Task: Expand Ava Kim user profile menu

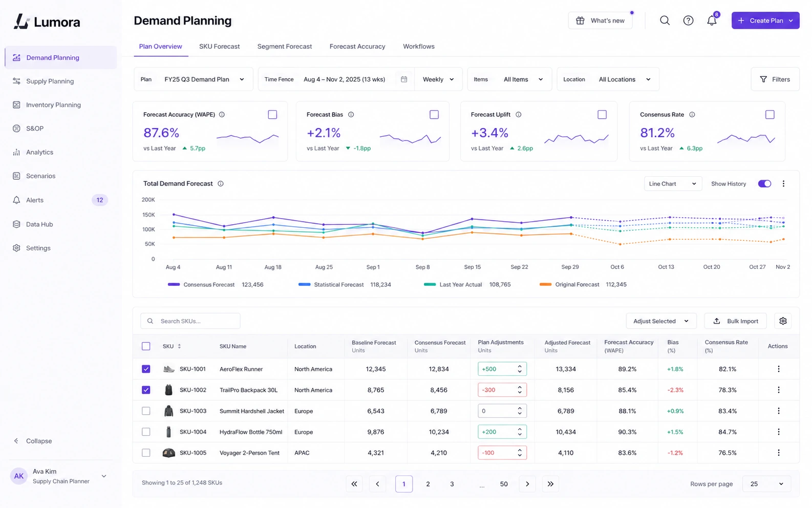Action: tap(104, 476)
